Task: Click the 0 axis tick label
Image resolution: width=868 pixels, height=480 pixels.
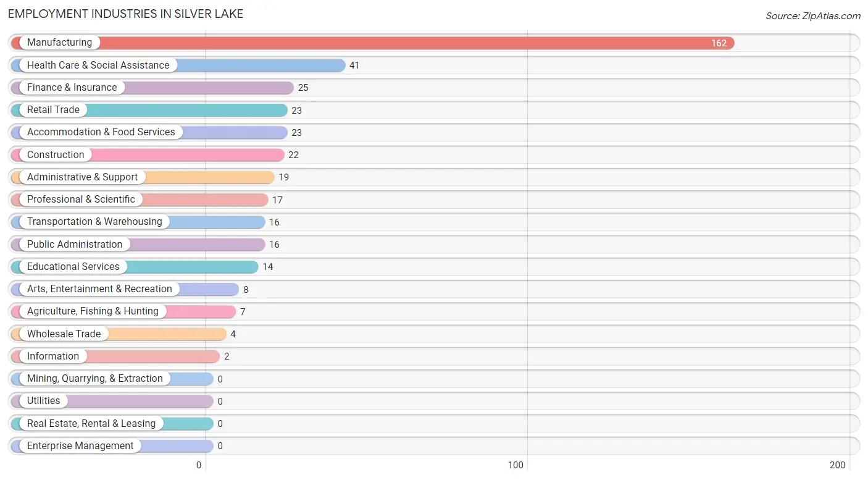Action: click(199, 465)
